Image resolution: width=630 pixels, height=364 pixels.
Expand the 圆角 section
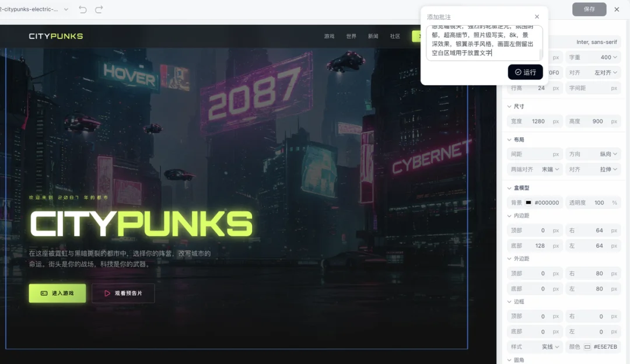pyautogui.click(x=509, y=360)
